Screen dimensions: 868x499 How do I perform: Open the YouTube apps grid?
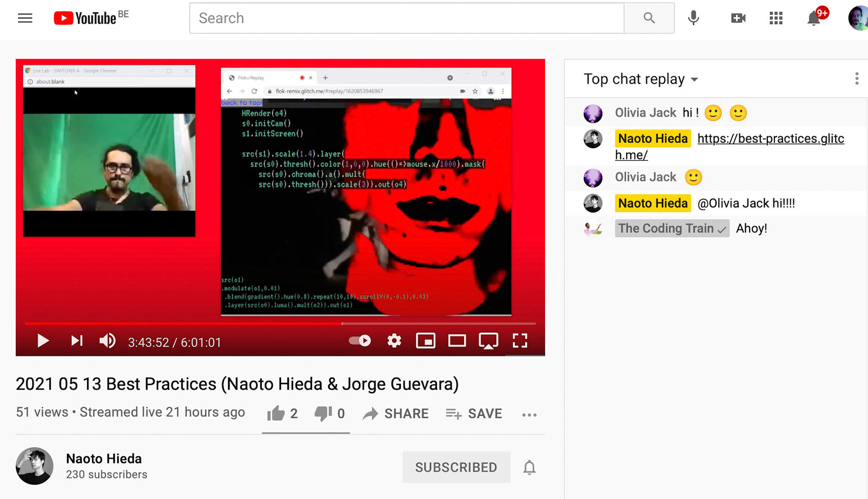(x=776, y=18)
